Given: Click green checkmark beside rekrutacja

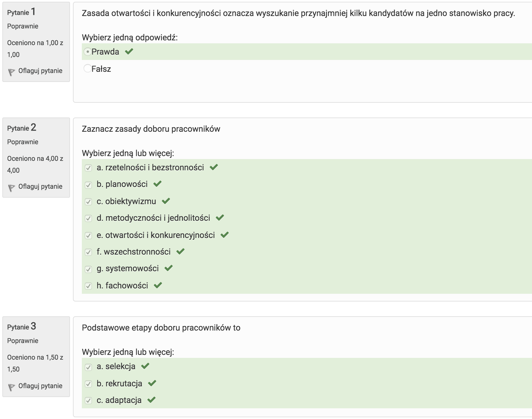Looking at the screenshot, I should (152, 383).
